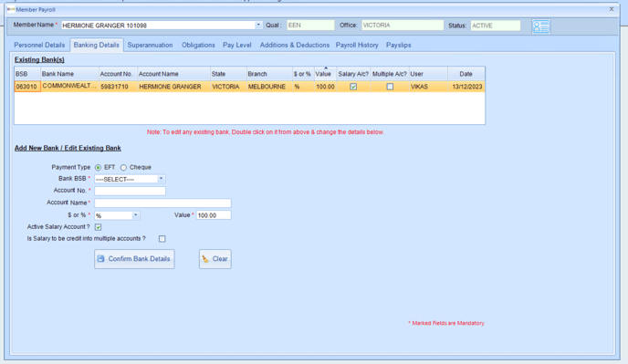Toggle Active Salary Account checkbox
Image resolution: width=628 pixels, height=364 pixels.
tap(99, 227)
